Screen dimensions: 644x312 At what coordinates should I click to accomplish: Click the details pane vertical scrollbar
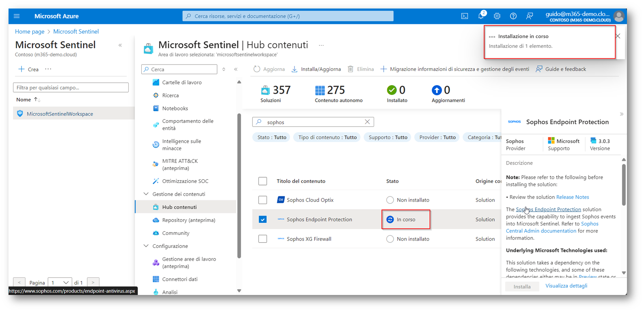tap(624, 185)
